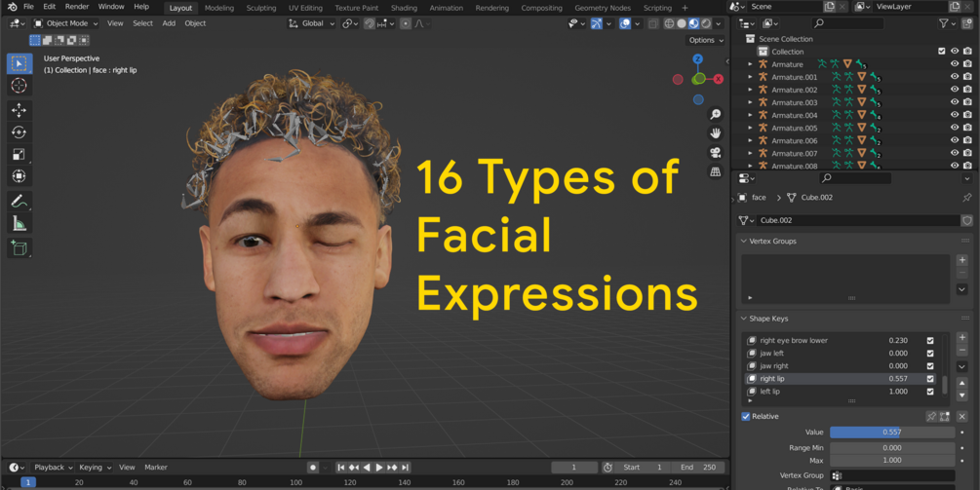Switch perspective/orthographic grid icon
Screen dimensions: 980x490
[x=716, y=171]
